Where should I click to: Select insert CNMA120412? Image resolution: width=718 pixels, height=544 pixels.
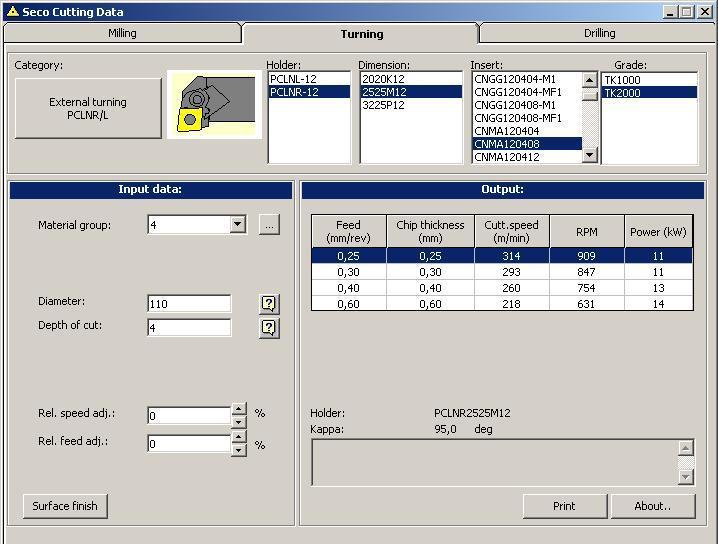click(x=527, y=157)
